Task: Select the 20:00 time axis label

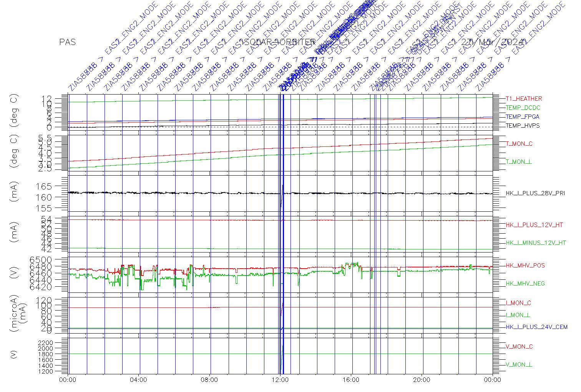Action: [x=422, y=380]
